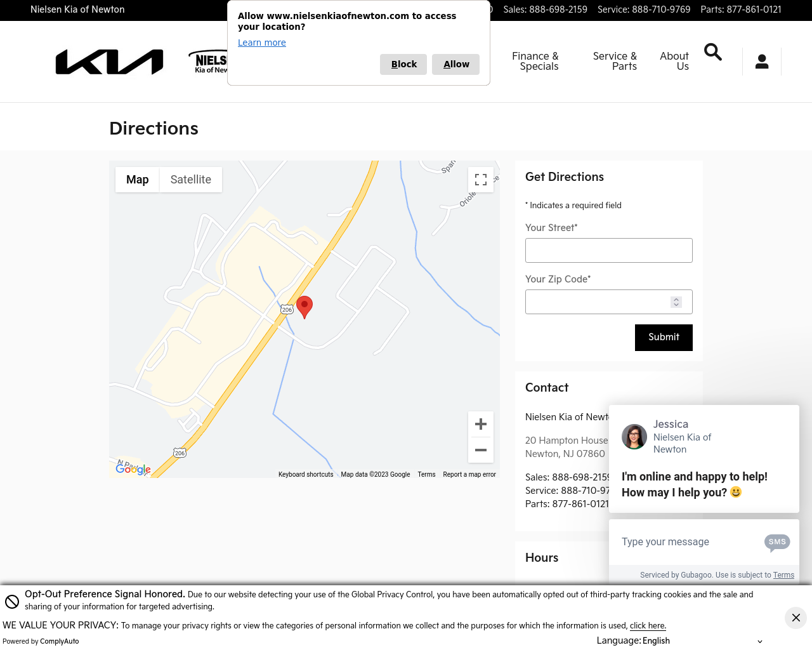Open the map Terms link
Viewport: 812px width, 650px height.
point(426,474)
